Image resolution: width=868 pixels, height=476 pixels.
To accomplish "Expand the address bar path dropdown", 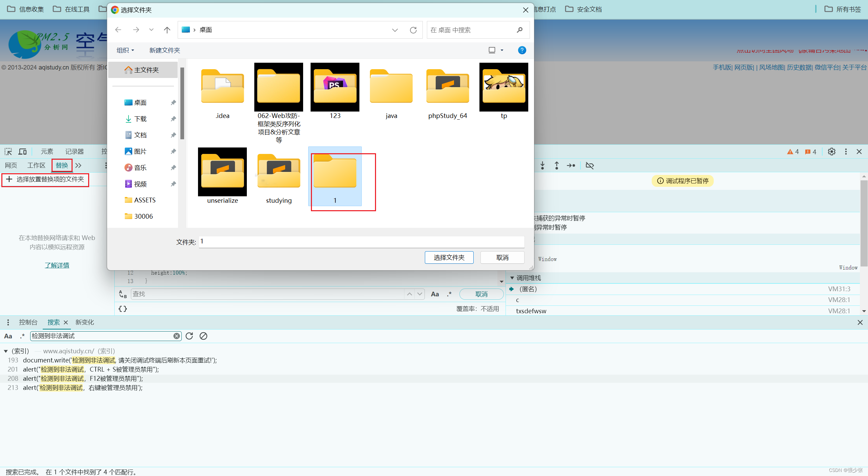I will [x=395, y=30].
